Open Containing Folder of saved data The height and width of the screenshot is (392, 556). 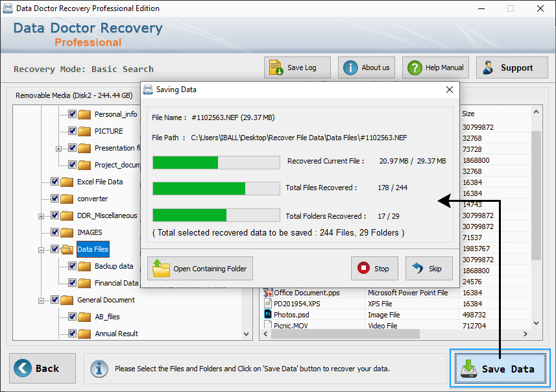200,269
